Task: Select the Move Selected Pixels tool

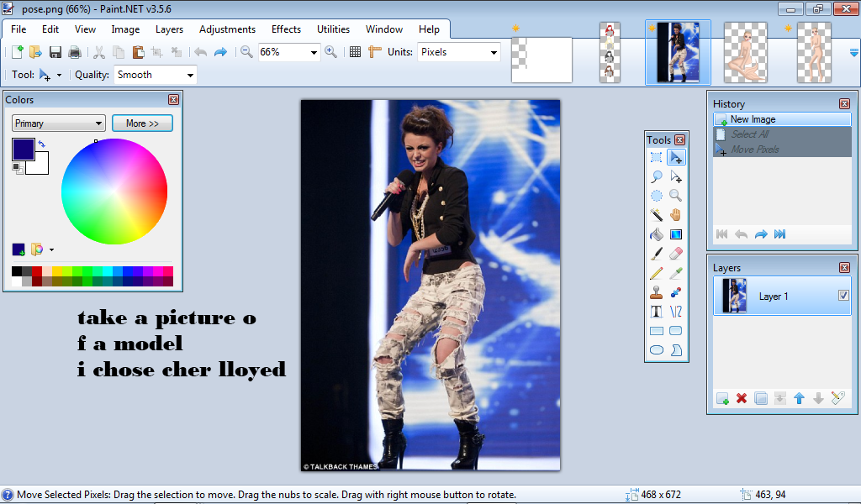Action: (x=676, y=157)
